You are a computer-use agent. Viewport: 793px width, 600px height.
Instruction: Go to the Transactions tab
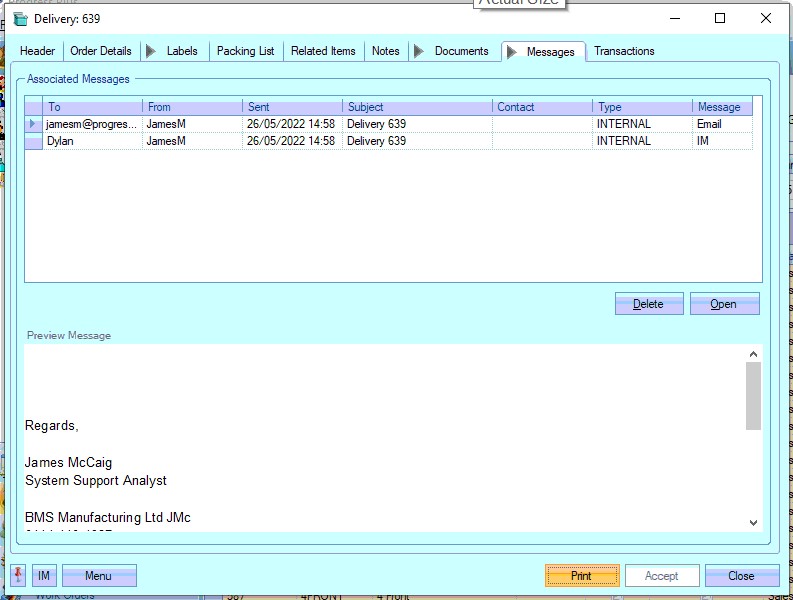[x=624, y=51]
